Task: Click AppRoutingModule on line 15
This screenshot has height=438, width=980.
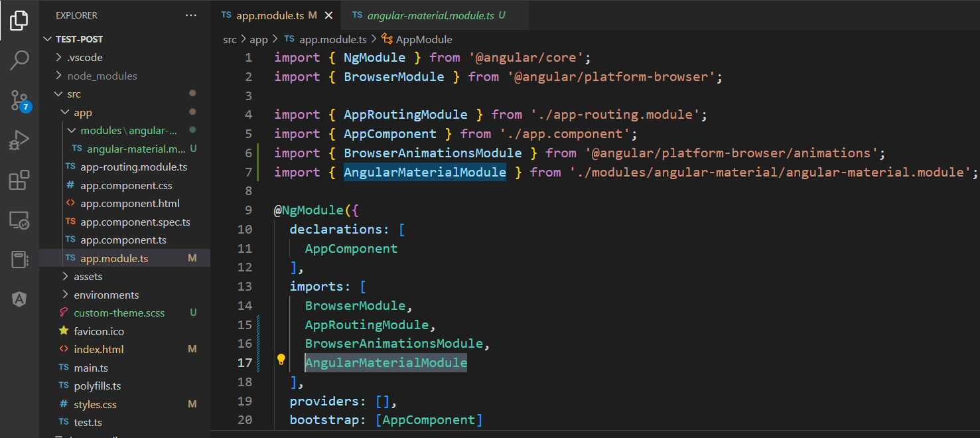Action: coord(367,325)
